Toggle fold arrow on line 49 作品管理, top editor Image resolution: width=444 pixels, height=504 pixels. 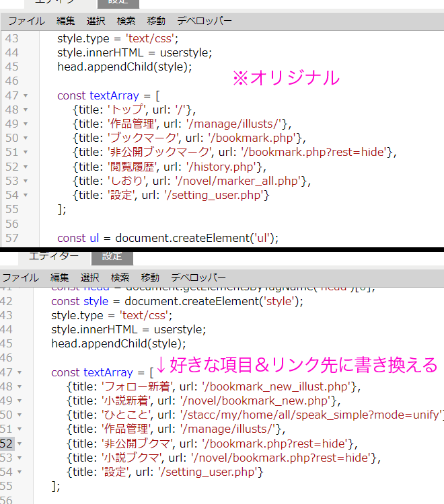click(x=26, y=124)
